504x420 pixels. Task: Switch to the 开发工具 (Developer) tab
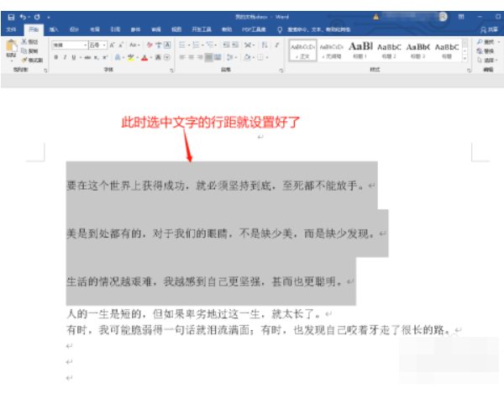coord(202,29)
